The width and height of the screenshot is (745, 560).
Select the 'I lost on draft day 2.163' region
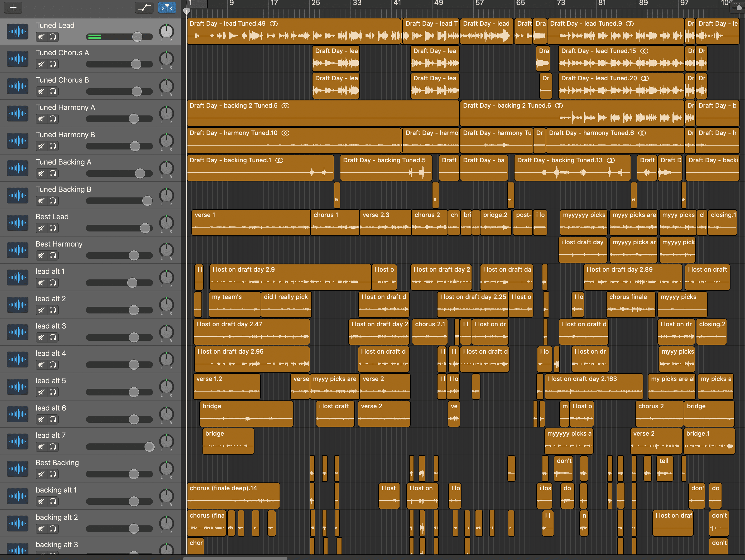(x=594, y=387)
